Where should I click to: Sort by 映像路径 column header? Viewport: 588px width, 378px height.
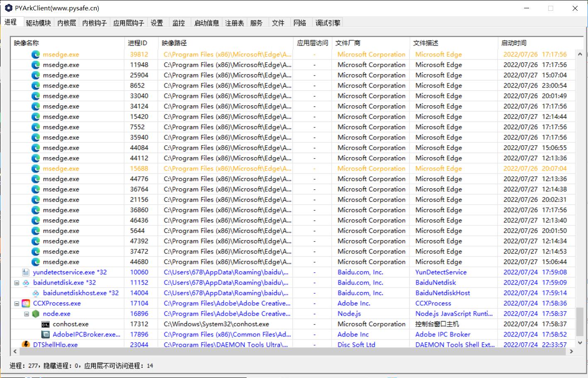tap(226, 43)
